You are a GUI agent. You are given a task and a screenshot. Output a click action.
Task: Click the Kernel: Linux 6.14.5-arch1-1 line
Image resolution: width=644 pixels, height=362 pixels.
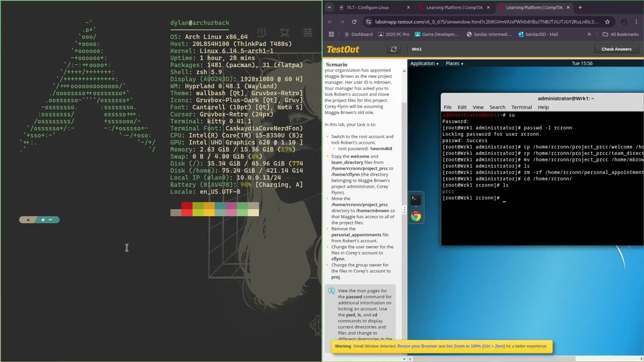point(222,51)
